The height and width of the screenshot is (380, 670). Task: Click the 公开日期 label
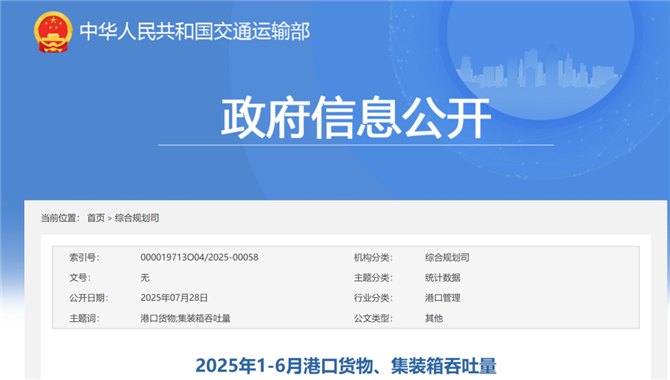(88, 298)
